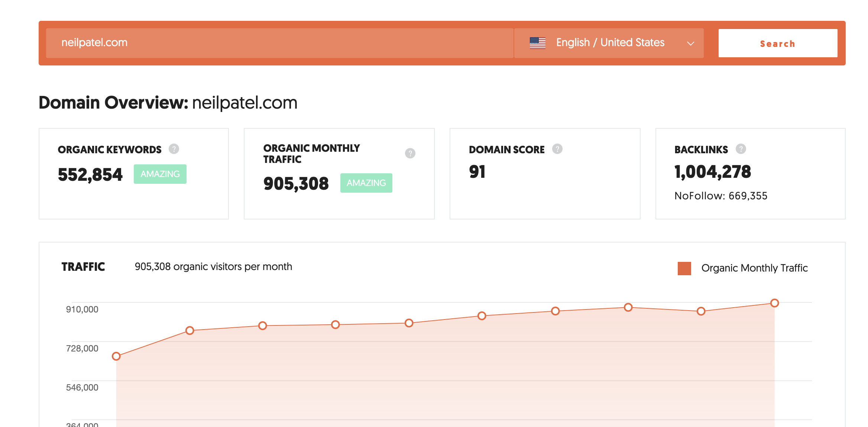Screen dimensions: 868x427
Task: Click the TRAFFIC section heading
Action: click(83, 267)
